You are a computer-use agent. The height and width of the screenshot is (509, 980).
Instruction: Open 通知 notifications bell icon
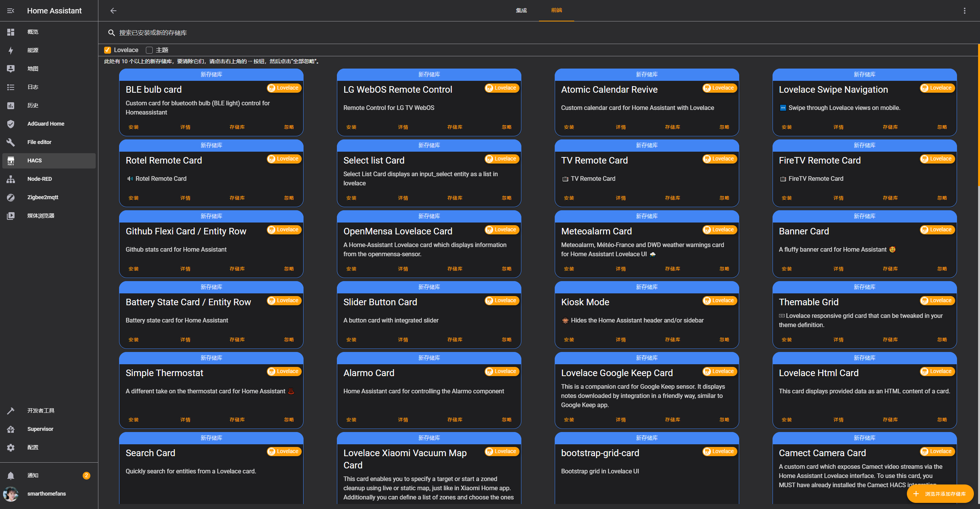tap(11, 475)
